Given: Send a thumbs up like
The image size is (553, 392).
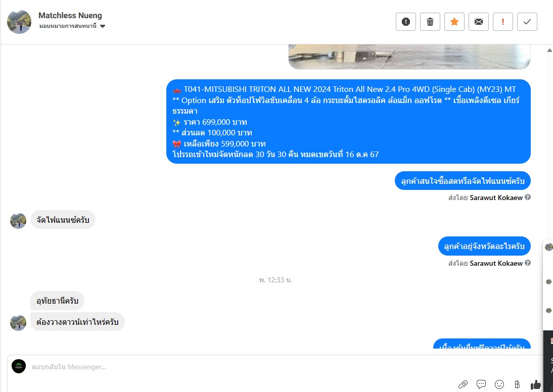Looking at the screenshot, I should coord(535,384).
